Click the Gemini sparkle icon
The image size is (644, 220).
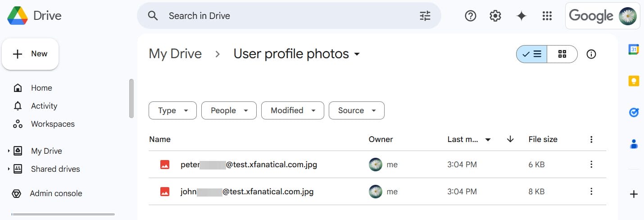pos(522,16)
